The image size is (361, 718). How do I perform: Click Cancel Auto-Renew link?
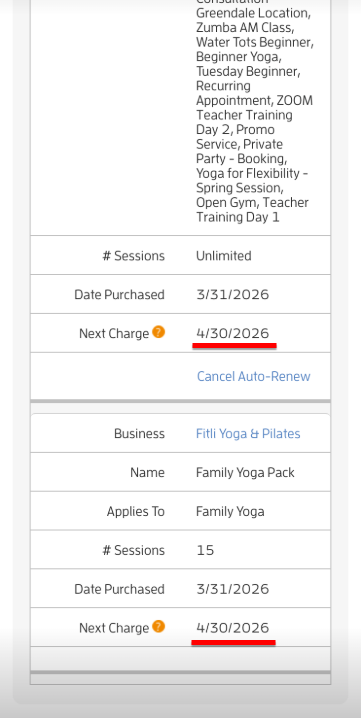pyautogui.click(x=253, y=376)
